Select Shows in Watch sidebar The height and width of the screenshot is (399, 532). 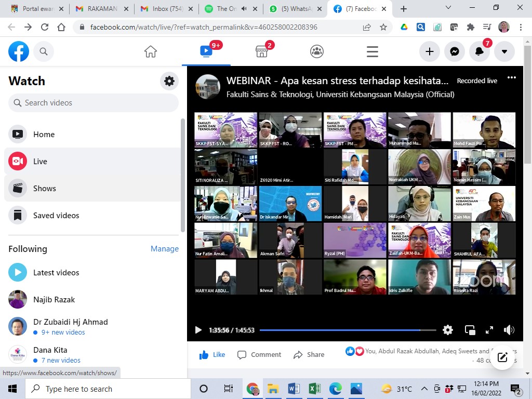pos(44,189)
